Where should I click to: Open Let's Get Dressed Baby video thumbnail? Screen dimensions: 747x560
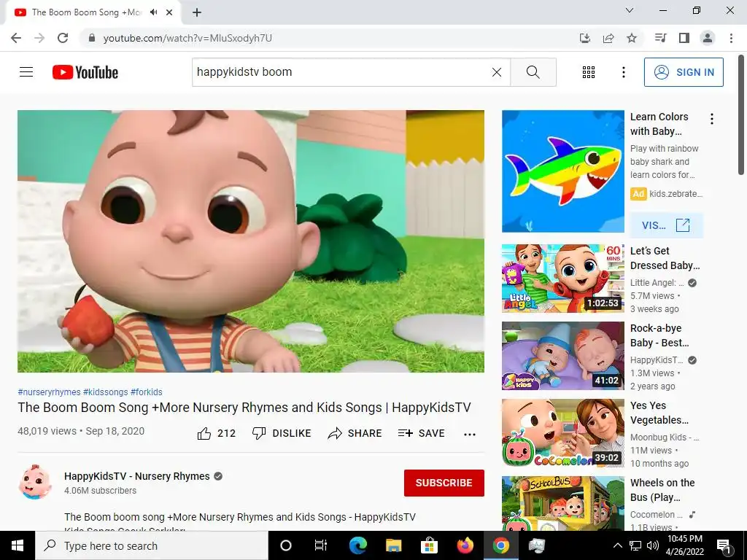(x=562, y=278)
